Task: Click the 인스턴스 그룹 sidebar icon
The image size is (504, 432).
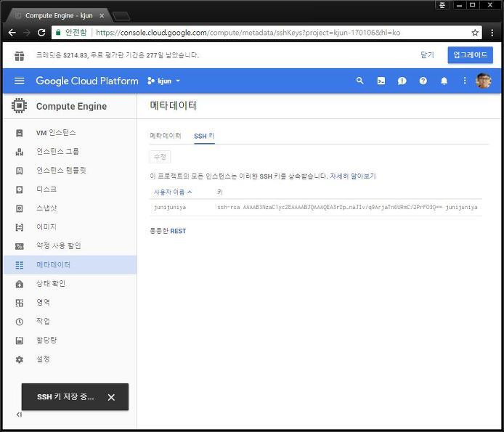Action: (20, 152)
